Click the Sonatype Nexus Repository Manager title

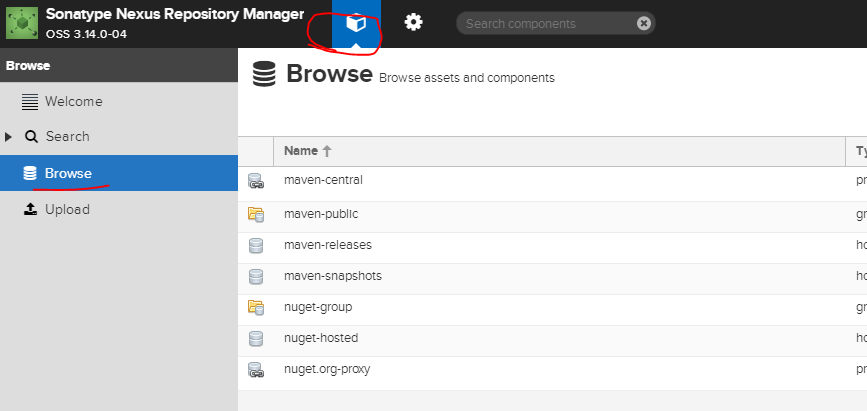pos(175,14)
